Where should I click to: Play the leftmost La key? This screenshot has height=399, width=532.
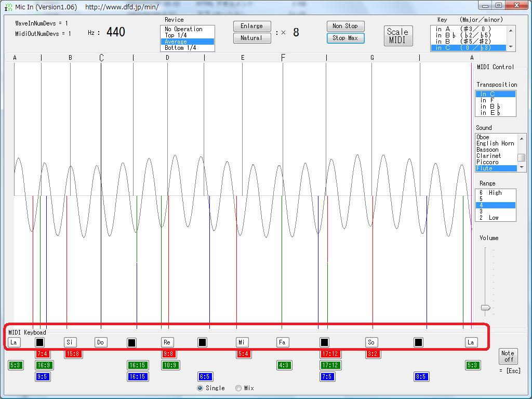pyautogui.click(x=14, y=342)
